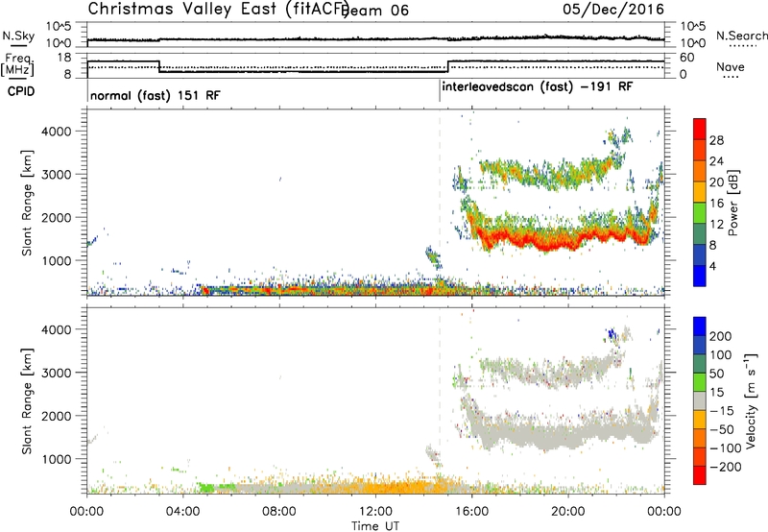Pick Velocity colorbar segment between 100 and 200
The height and width of the screenshot is (532, 768).
[x=700, y=346]
